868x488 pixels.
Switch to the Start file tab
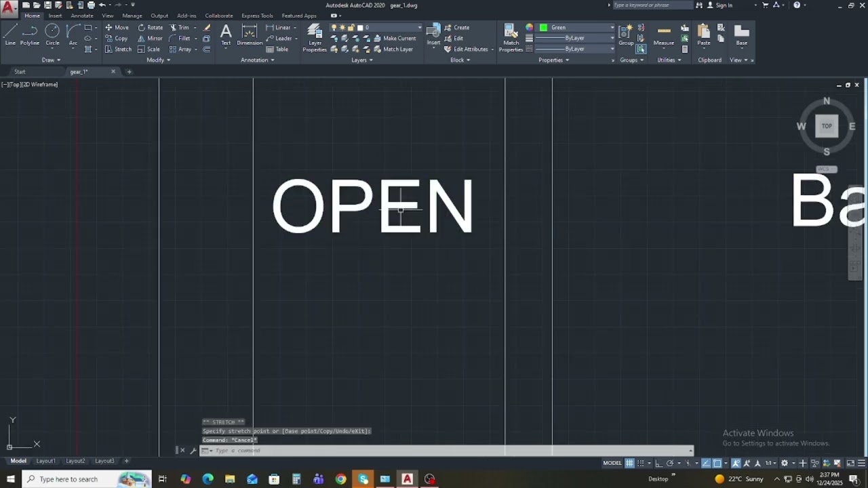[20, 72]
